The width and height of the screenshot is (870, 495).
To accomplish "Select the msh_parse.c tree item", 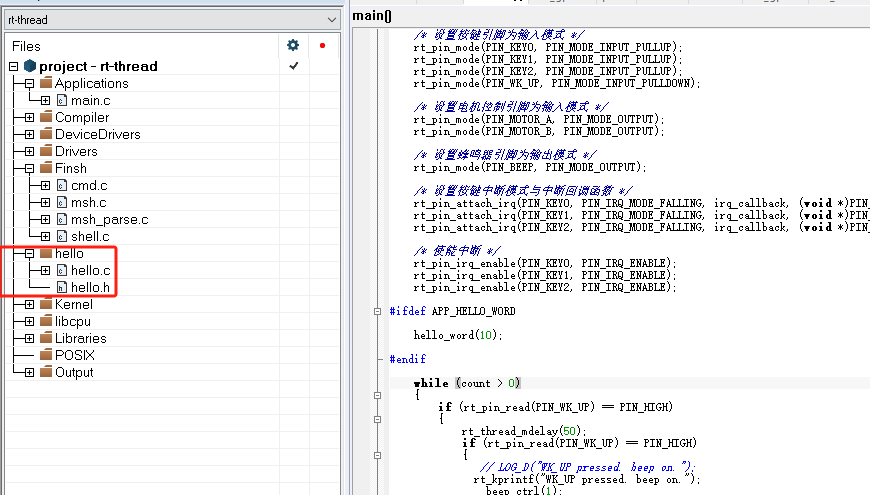I will point(110,220).
